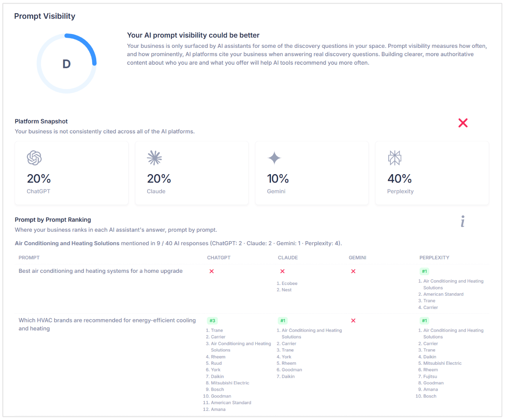Click the 'ChatGPT' label under 20%
This screenshot has width=505, height=420.
38,191
